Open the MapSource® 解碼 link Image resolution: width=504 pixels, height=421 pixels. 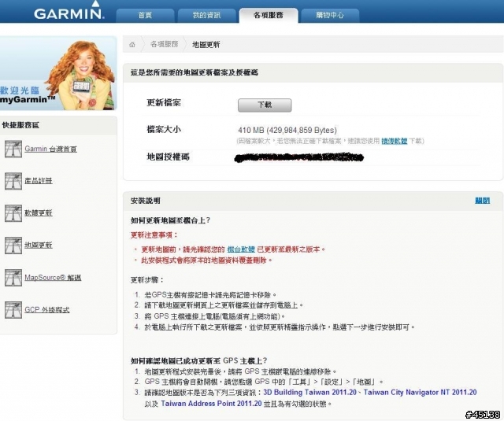point(53,278)
